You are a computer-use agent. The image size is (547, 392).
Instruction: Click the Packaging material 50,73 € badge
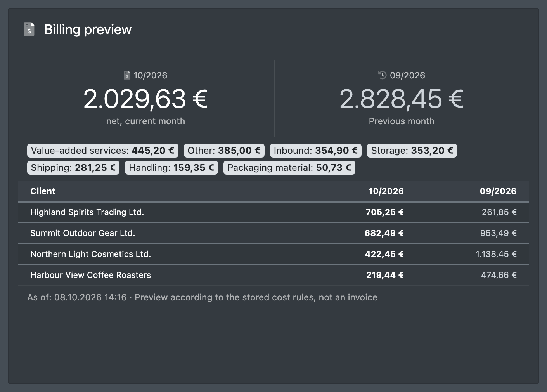289,168
